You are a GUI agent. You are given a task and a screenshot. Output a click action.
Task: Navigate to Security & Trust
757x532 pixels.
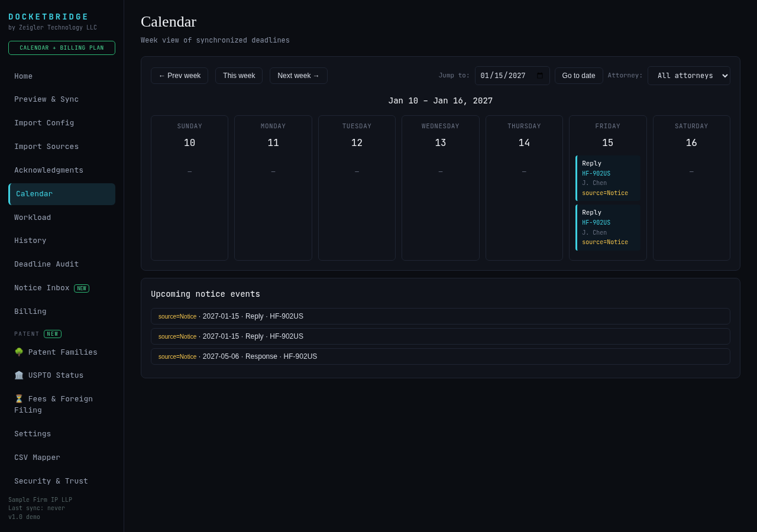click(62, 481)
